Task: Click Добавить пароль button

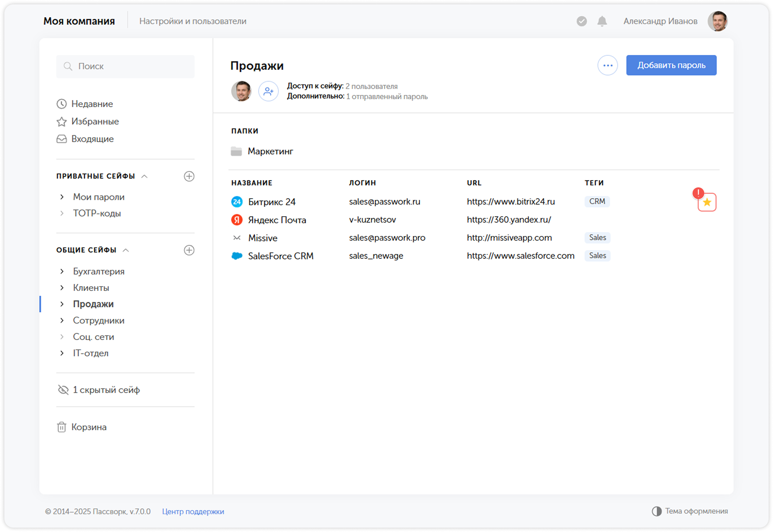Action: coord(671,65)
